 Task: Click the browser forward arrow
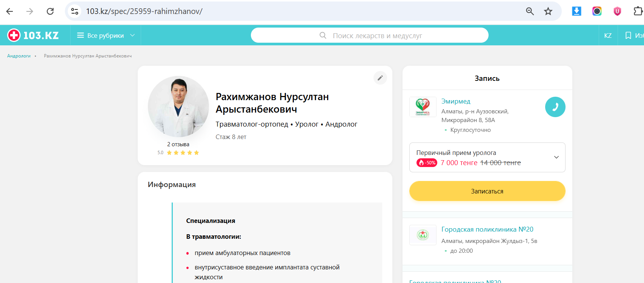coord(30,11)
